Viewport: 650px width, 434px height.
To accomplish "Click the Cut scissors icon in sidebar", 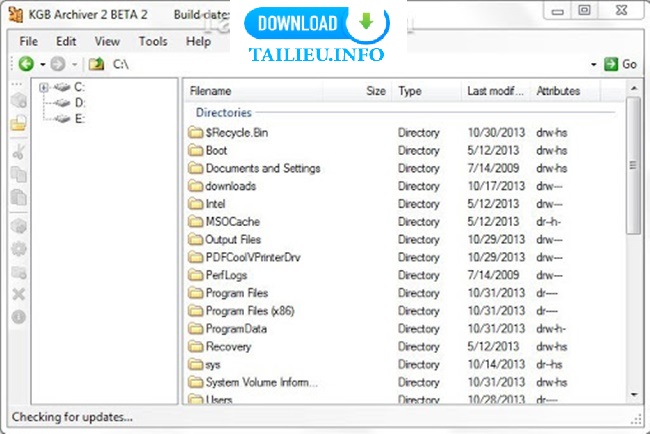I will pos(19,152).
